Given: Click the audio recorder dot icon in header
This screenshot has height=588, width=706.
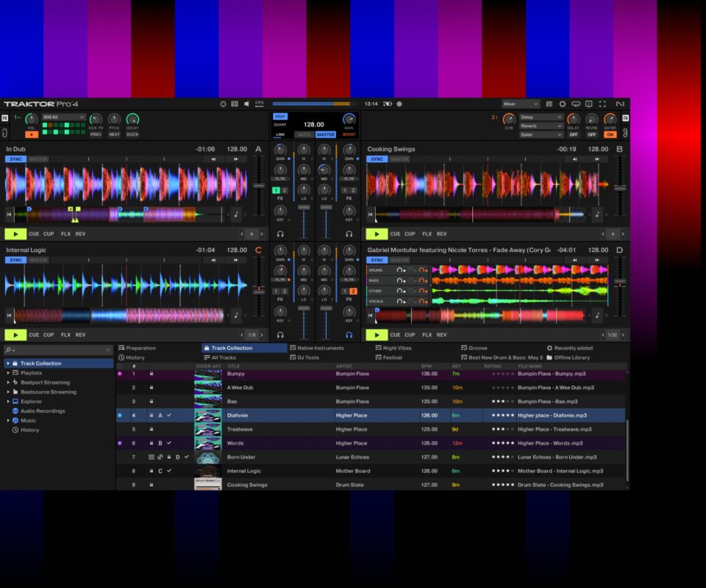Looking at the screenshot, I should pos(399,104).
